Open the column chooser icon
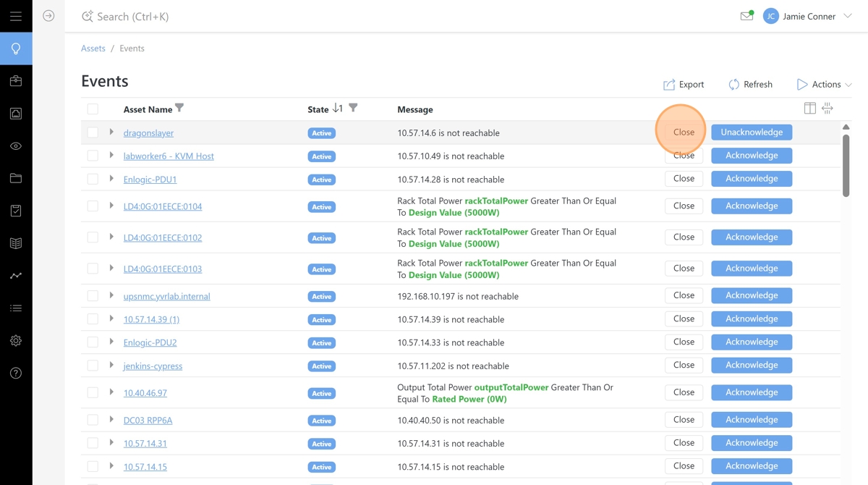Viewport: 868px width, 485px height. coord(810,109)
